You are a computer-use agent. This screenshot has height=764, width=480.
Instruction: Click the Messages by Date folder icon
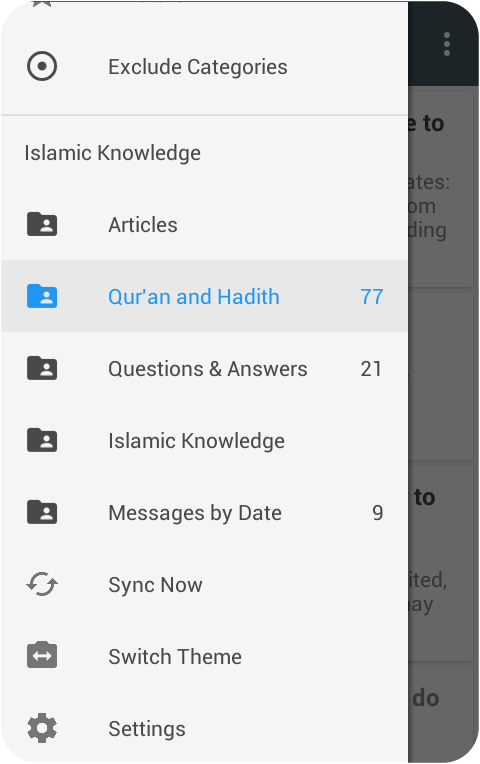pos(42,513)
